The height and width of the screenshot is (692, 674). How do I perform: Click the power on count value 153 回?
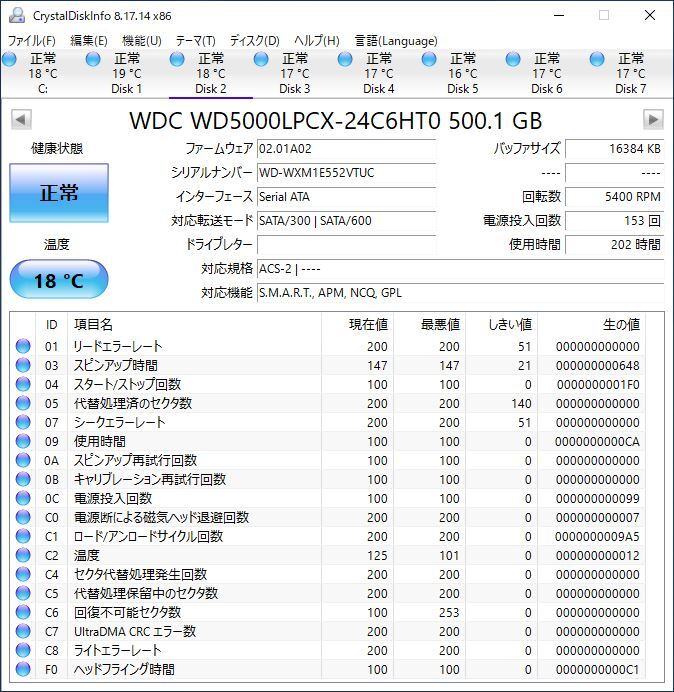614,221
